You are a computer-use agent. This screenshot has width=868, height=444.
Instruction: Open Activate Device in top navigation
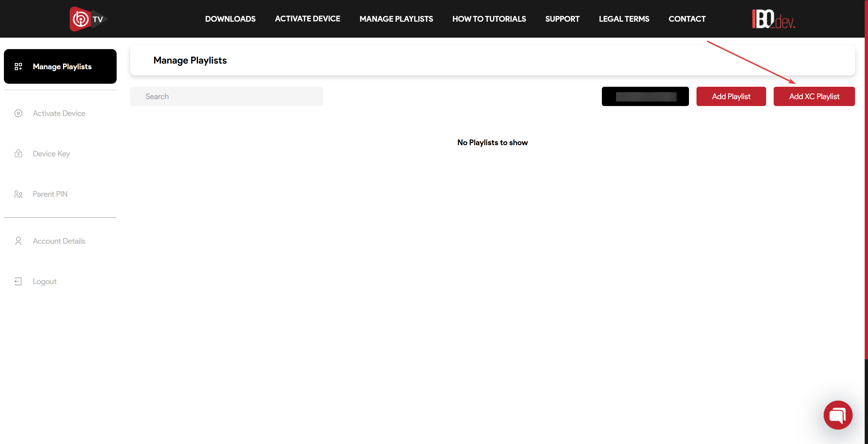(x=307, y=19)
